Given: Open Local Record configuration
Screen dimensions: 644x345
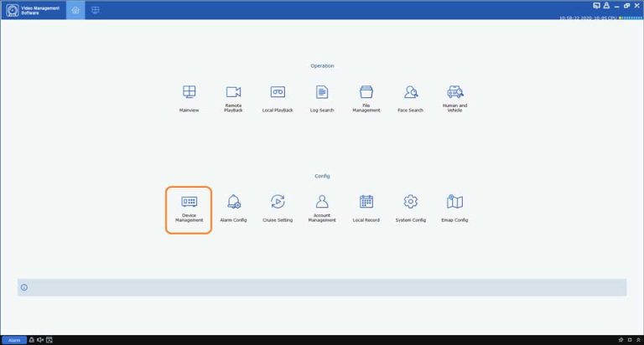Looking at the screenshot, I should 366,202.
